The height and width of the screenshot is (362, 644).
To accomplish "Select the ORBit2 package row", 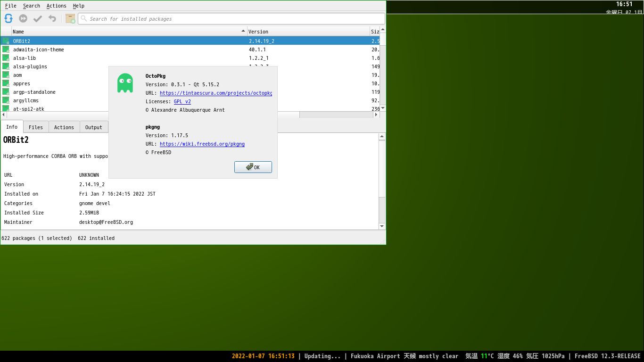I will click(x=190, y=41).
